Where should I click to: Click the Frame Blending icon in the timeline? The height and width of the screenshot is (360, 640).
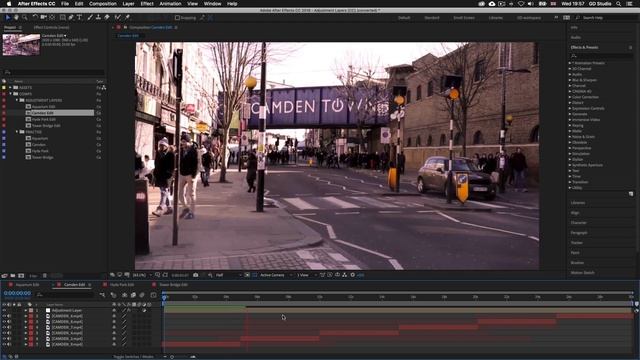133,295
